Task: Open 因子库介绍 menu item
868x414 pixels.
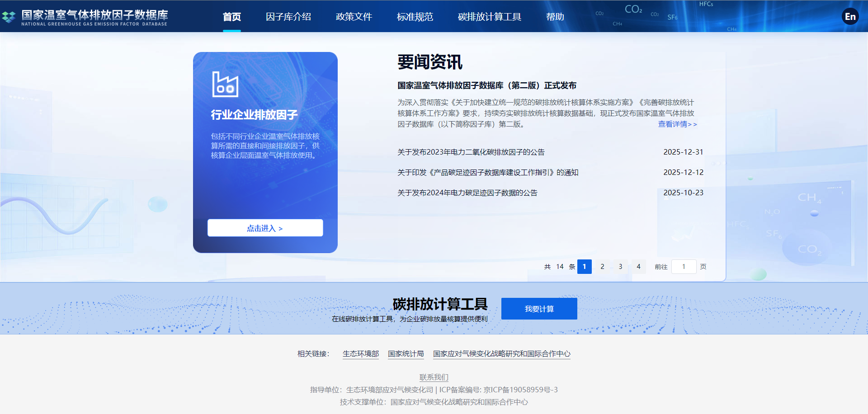Action: (288, 17)
